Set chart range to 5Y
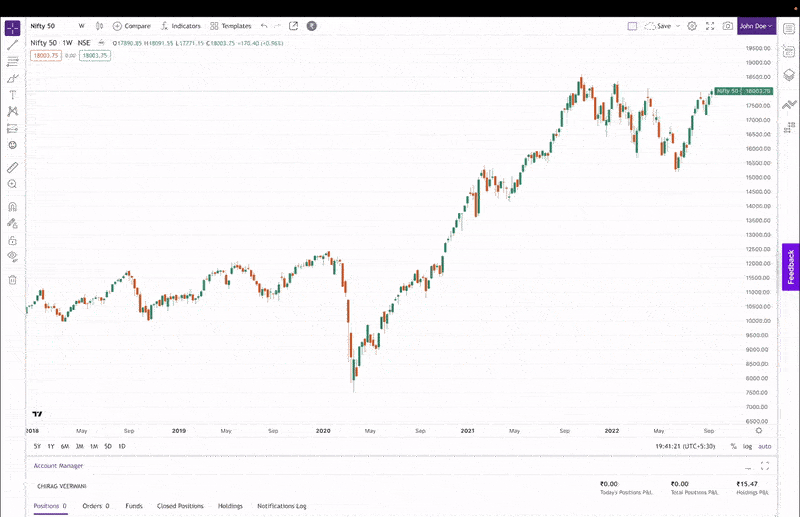The height and width of the screenshot is (517, 800). tap(37, 446)
